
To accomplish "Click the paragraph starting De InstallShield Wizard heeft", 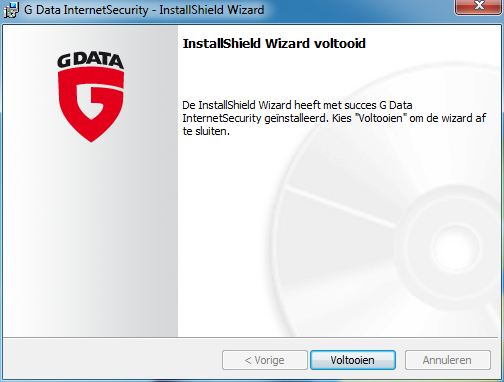I will click(x=334, y=118).
